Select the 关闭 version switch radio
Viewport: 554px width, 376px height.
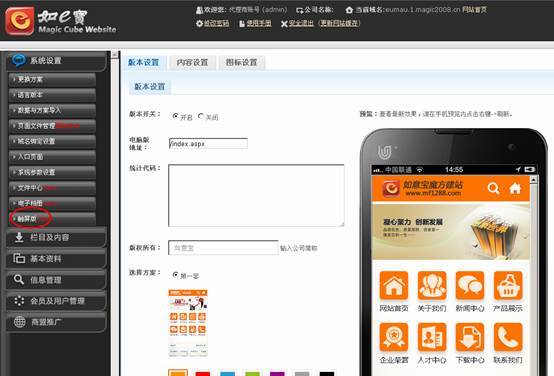pos(201,116)
